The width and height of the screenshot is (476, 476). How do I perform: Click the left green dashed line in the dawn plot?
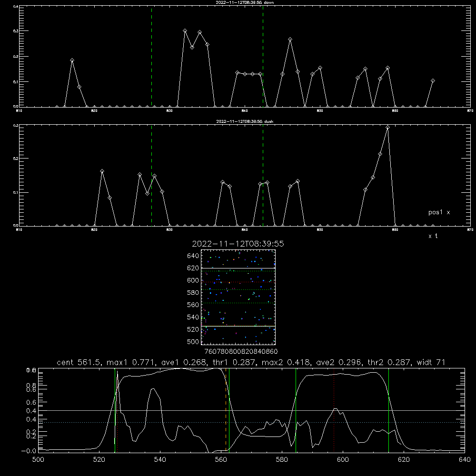(x=152, y=56)
